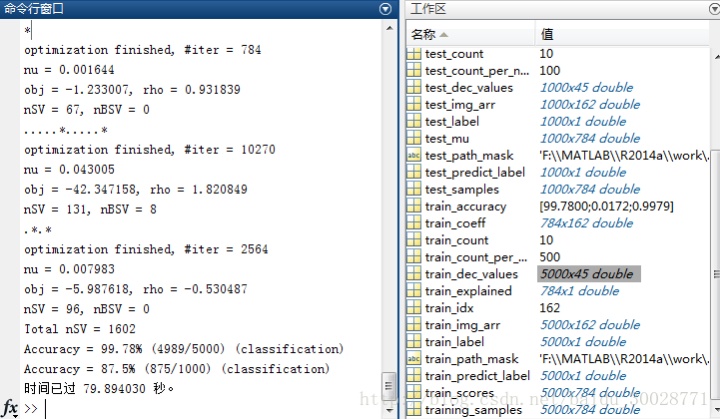Select the test_predict_label variable name
This screenshot has width=720, height=419.
[x=475, y=173]
